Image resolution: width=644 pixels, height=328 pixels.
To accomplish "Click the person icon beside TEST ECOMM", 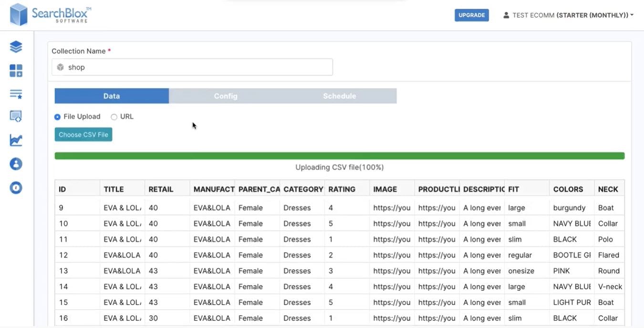I will 505,14.
